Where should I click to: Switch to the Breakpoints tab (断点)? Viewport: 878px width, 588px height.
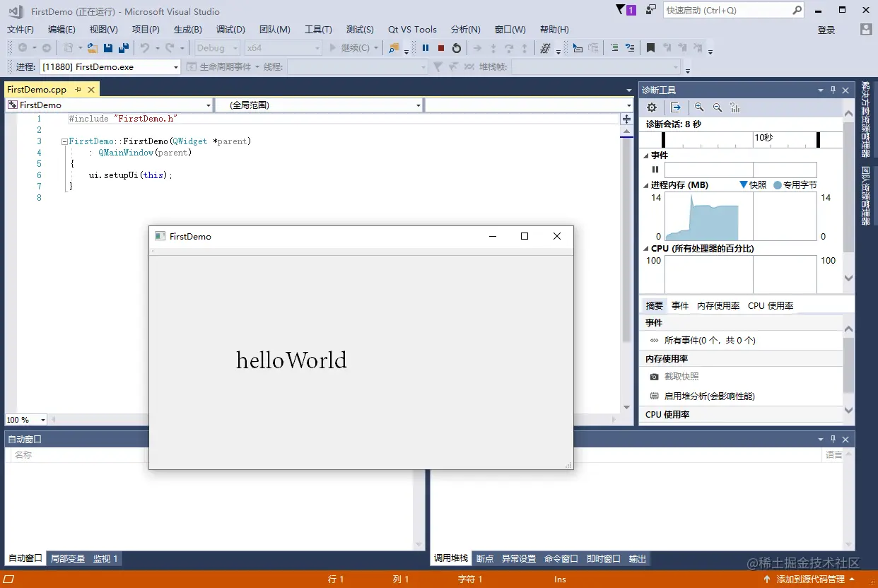click(x=485, y=558)
